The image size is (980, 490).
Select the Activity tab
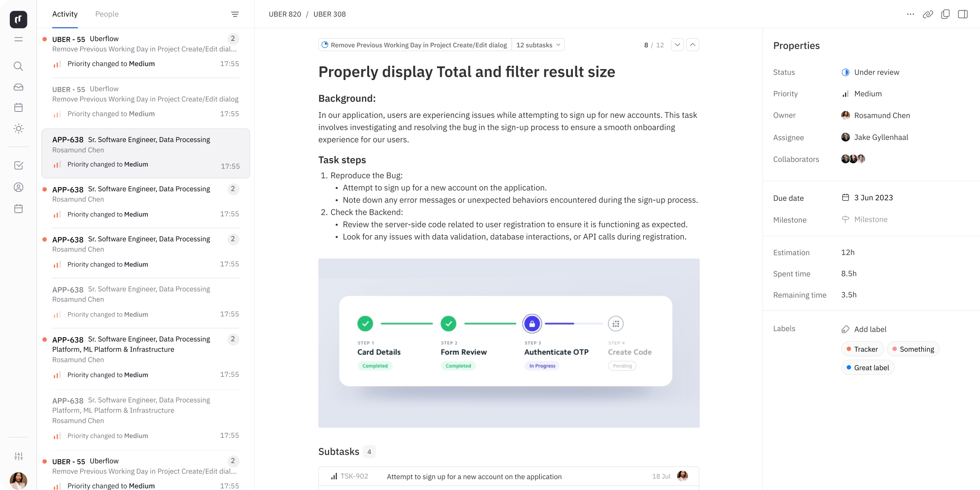click(x=65, y=14)
